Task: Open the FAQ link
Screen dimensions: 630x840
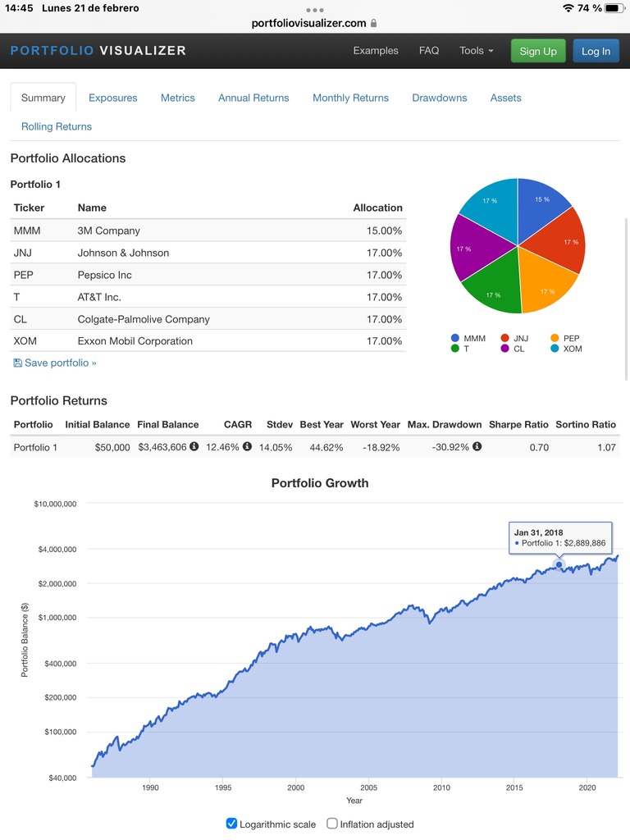Action: (x=429, y=50)
